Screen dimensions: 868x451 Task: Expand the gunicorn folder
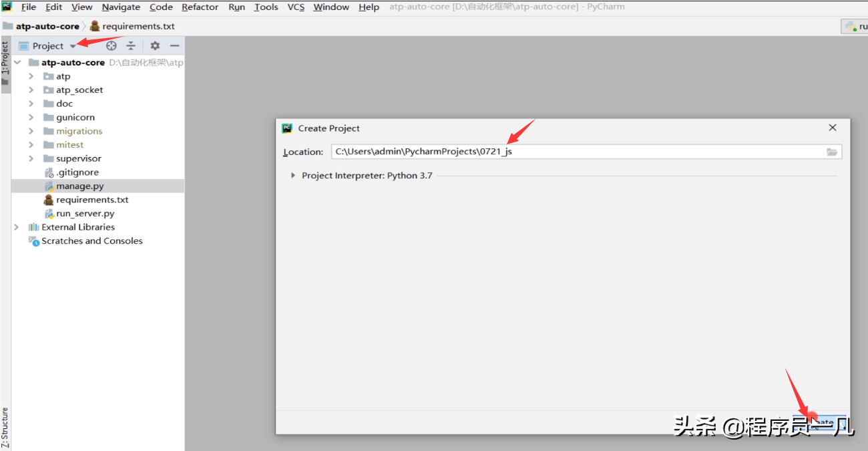[x=31, y=117]
